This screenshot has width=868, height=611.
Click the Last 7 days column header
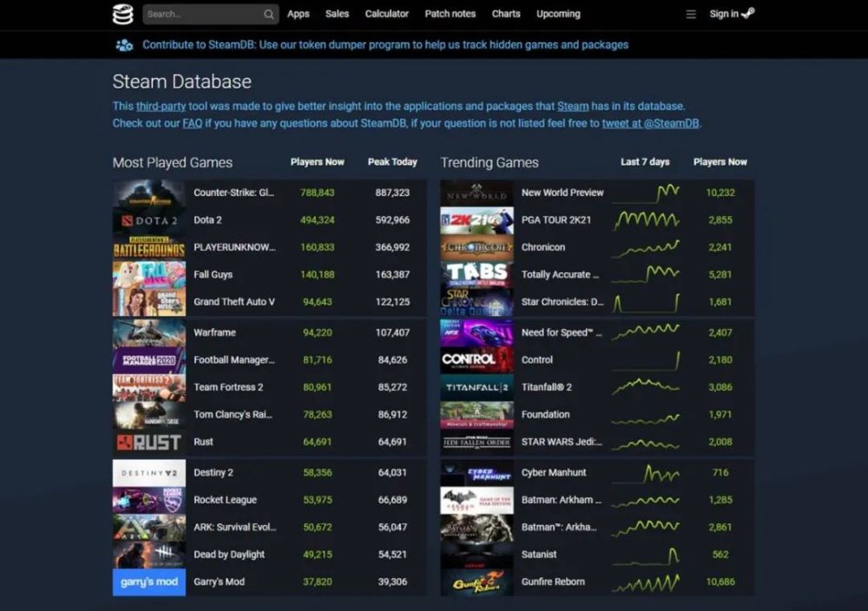tap(645, 162)
